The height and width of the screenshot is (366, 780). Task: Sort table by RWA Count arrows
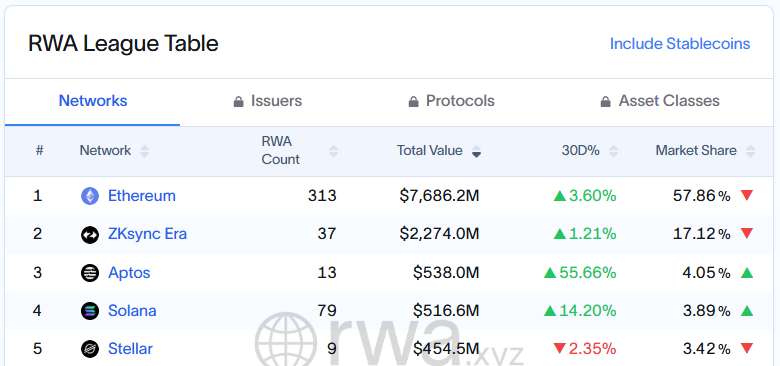click(x=333, y=151)
